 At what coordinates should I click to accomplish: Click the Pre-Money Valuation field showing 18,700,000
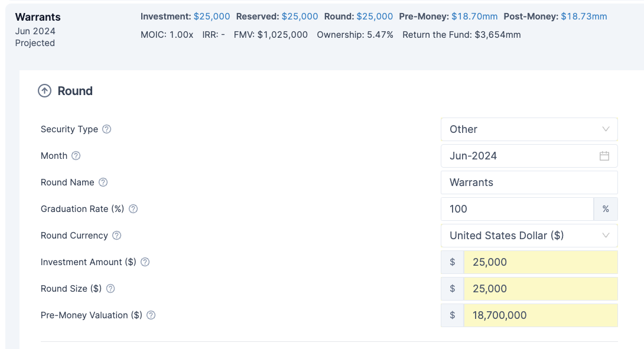pos(540,315)
